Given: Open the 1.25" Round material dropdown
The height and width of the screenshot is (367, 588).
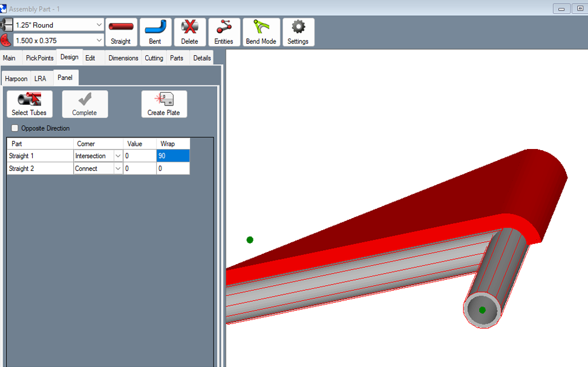Looking at the screenshot, I should click(x=99, y=25).
